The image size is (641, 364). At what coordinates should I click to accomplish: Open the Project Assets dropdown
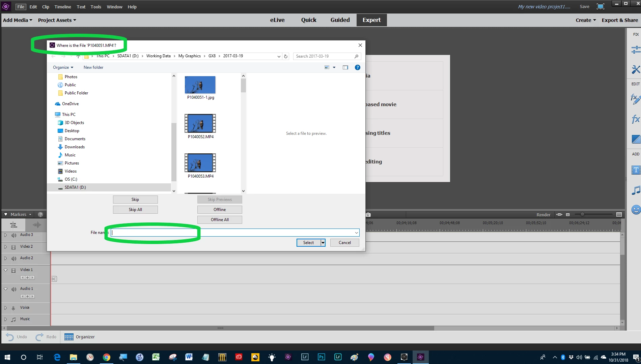[x=57, y=20]
